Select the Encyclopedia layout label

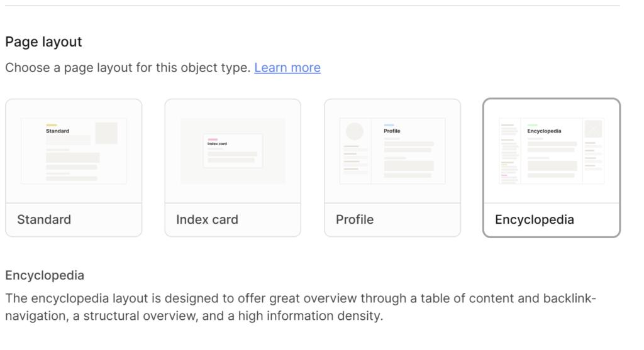pos(535,220)
